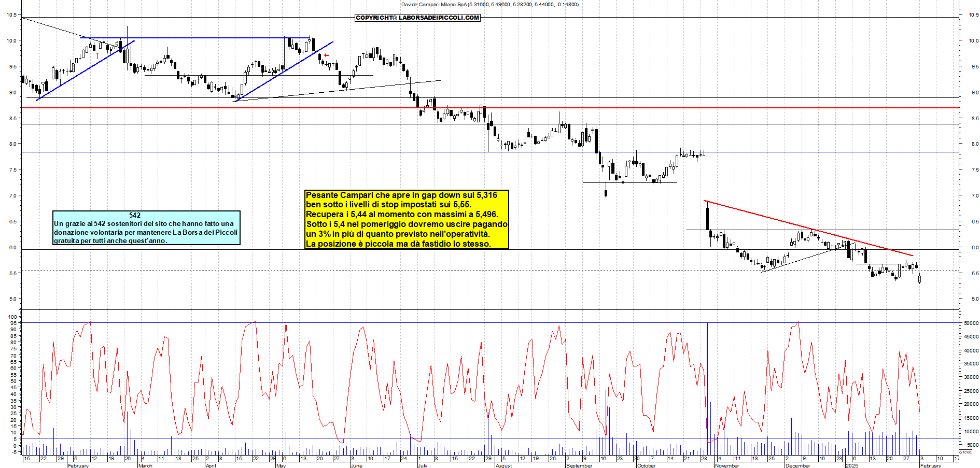Viewport: 980px width, 468px height.
Task: Click the thick red horizontal resistance line
Action: tap(490, 108)
